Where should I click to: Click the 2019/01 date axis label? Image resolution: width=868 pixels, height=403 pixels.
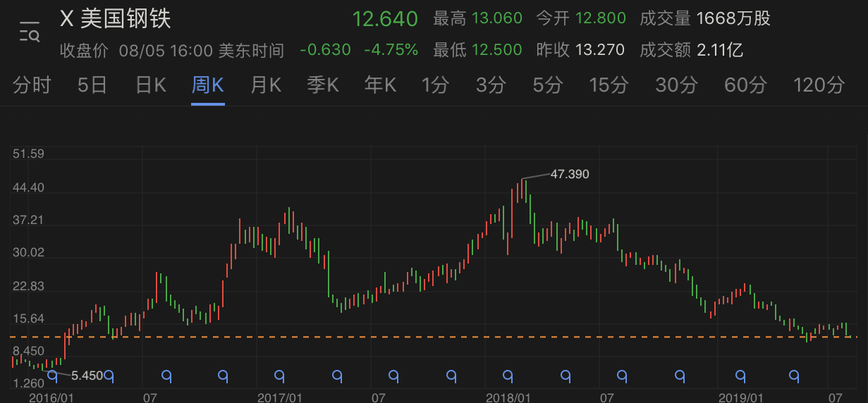[740, 397]
